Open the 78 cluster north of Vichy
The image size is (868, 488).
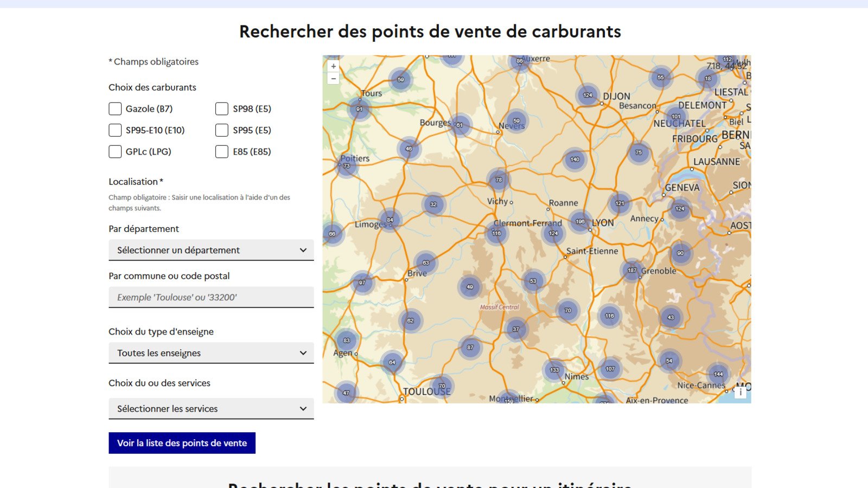point(499,179)
